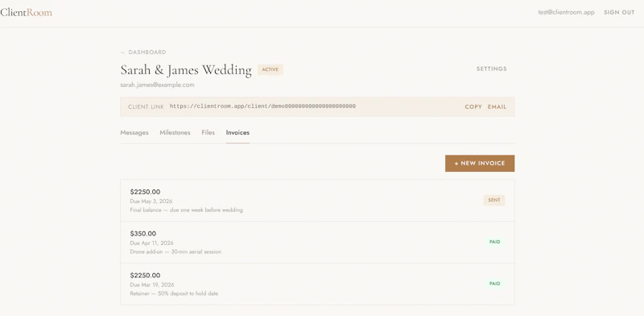Screen dimensions: 644x316
Task: Click the Sarah & James Wedding title
Action: (x=186, y=70)
